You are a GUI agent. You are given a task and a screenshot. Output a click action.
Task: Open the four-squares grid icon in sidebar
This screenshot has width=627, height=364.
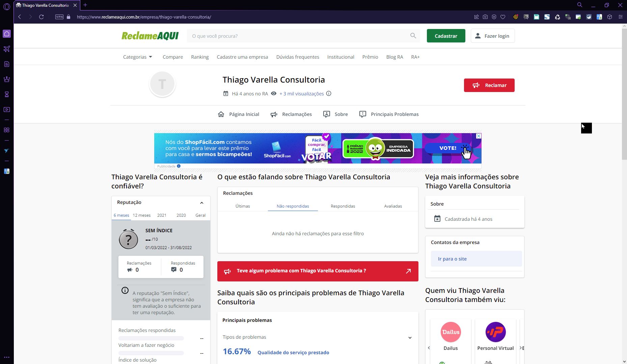coord(7,130)
